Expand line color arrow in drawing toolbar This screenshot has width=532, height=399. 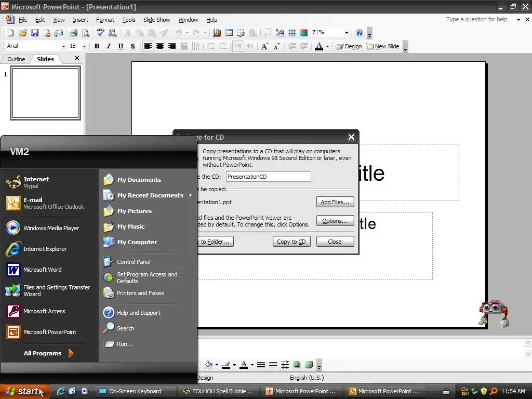[234, 365]
